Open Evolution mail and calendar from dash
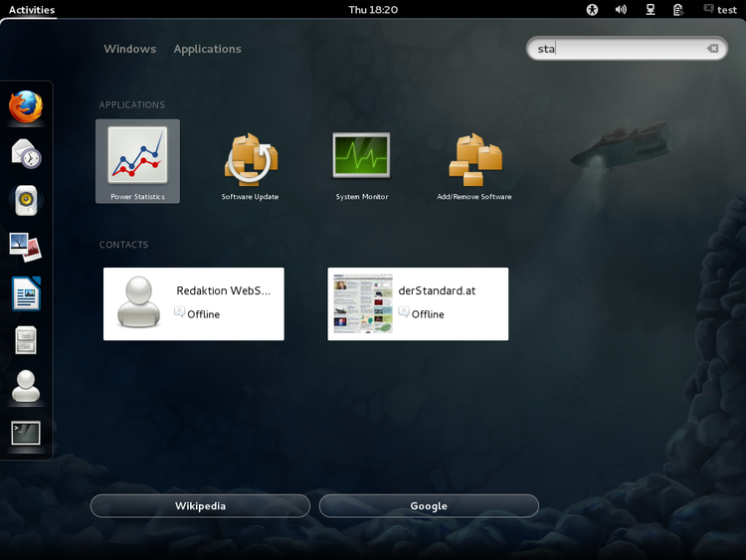Image resolution: width=746 pixels, height=560 pixels. [x=26, y=153]
